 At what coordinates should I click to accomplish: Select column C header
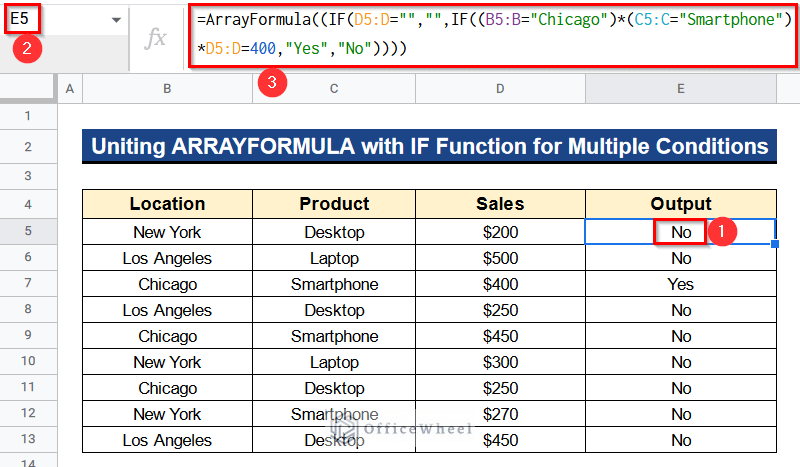pyautogui.click(x=334, y=89)
